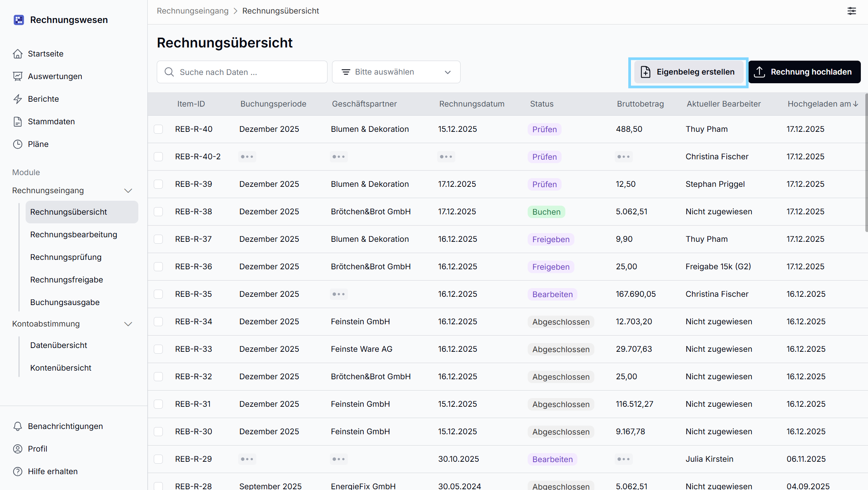Viewport: 868px width, 490px height.
Task: Collapse the Kontoabstimmung section chevron
Action: (128, 324)
